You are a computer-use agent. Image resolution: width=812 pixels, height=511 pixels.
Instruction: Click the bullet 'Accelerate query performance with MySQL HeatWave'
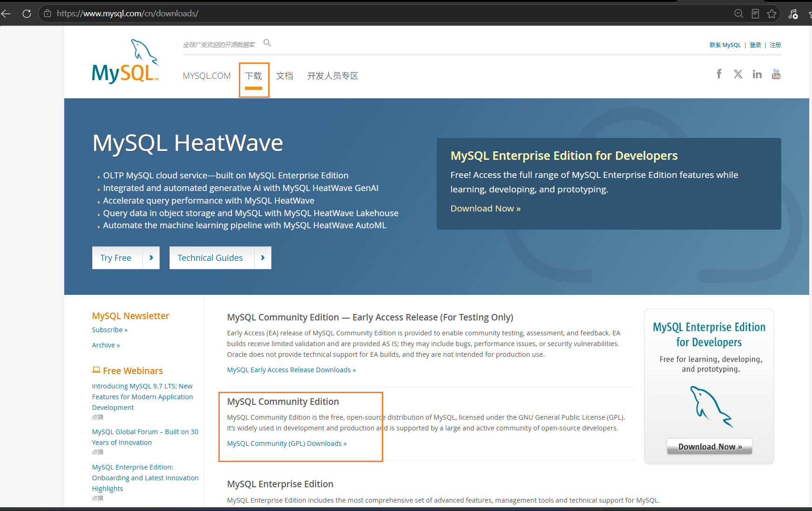209,201
